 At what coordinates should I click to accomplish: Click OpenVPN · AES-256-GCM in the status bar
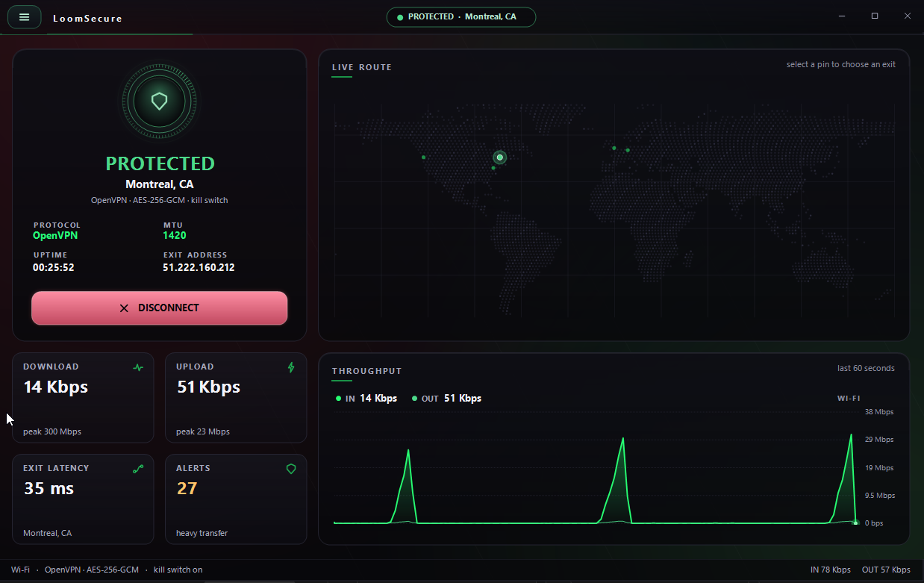[92, 570]
